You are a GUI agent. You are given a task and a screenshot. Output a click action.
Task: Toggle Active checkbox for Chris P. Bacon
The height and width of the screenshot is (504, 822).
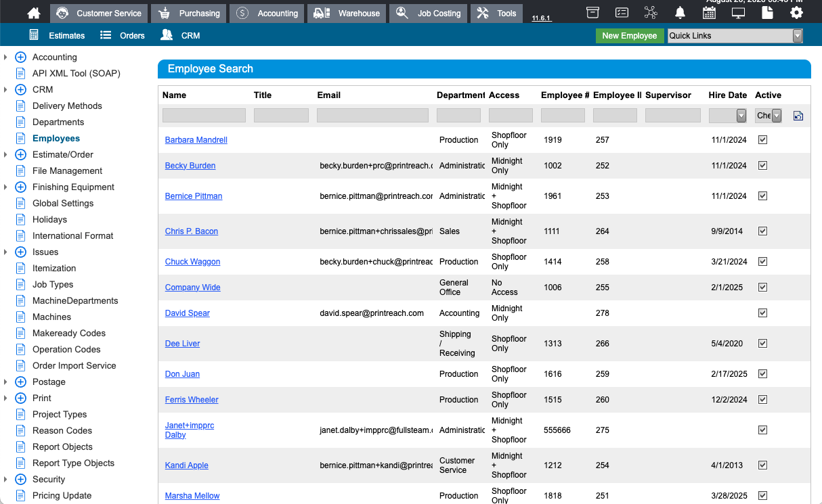[762, 231]
